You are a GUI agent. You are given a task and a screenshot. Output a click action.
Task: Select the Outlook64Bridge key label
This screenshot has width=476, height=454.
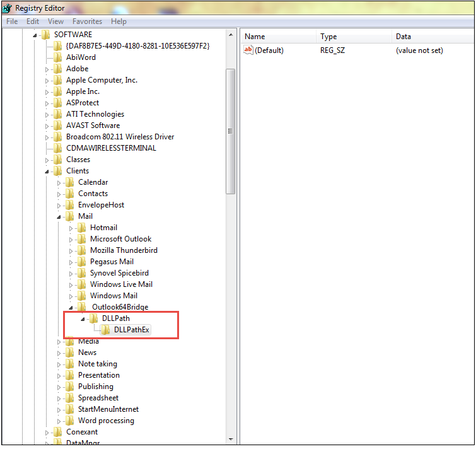pyautogui.click(x=120, y=307)
